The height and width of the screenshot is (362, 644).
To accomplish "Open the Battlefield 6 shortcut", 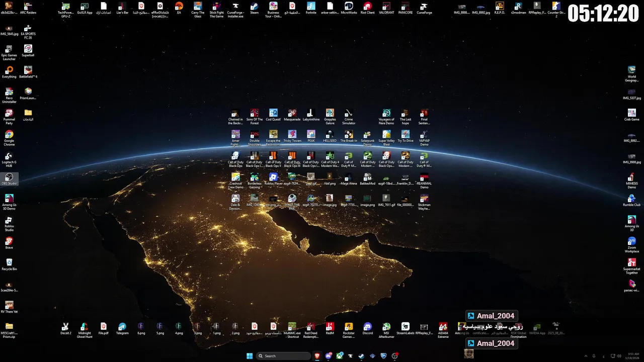I will click(28, 72).
